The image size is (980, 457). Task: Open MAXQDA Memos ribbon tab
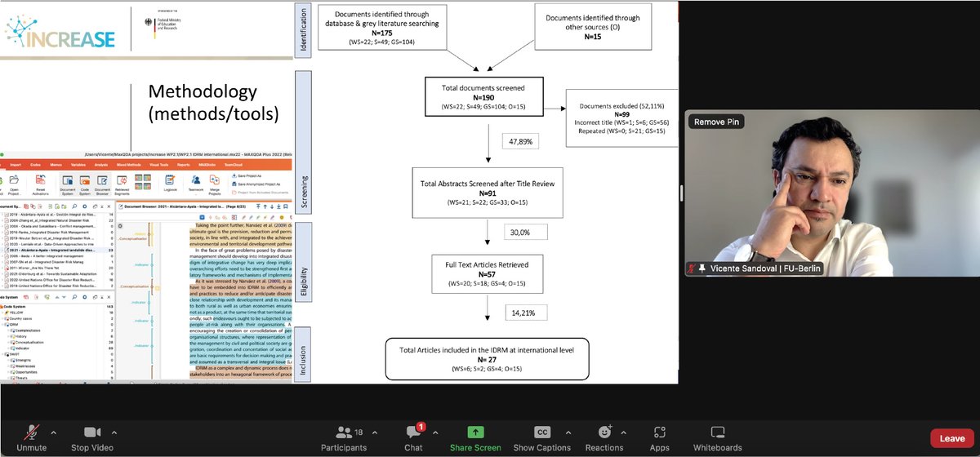(56, 165)
